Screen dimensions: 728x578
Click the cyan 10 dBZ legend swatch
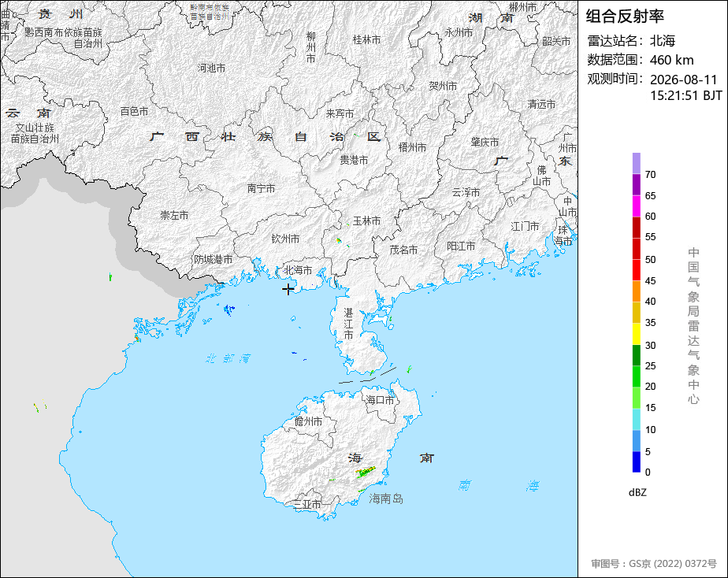coord(636,420)
